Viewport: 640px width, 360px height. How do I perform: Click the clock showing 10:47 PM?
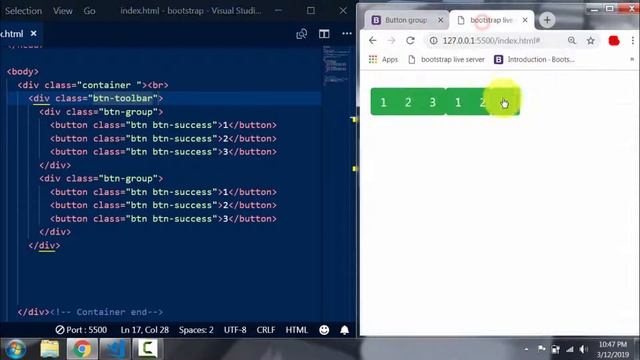coord(613,344)
